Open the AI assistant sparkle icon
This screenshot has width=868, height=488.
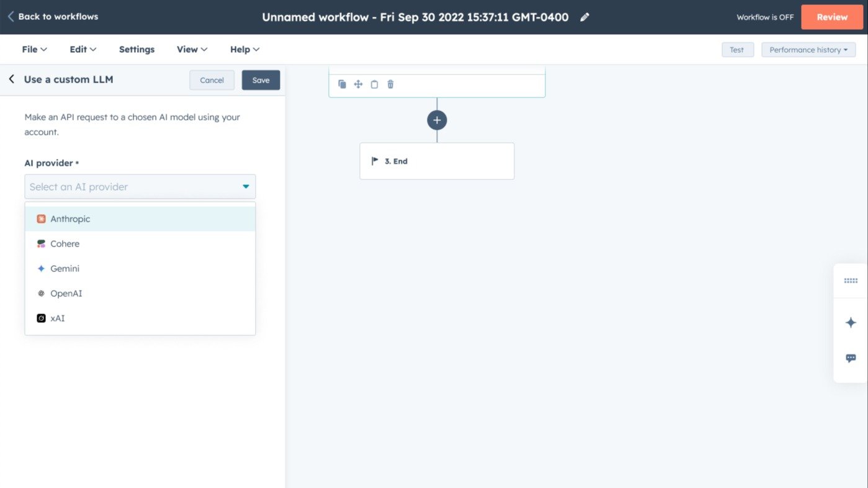(x=851, y=322)
